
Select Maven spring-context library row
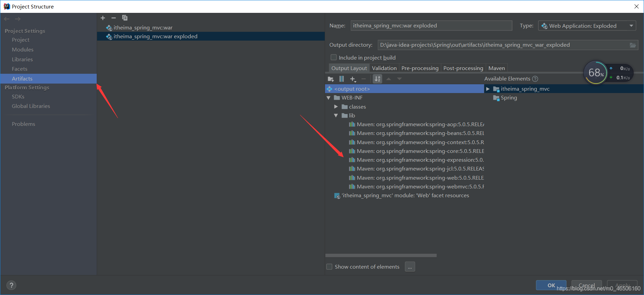point(416,142)
